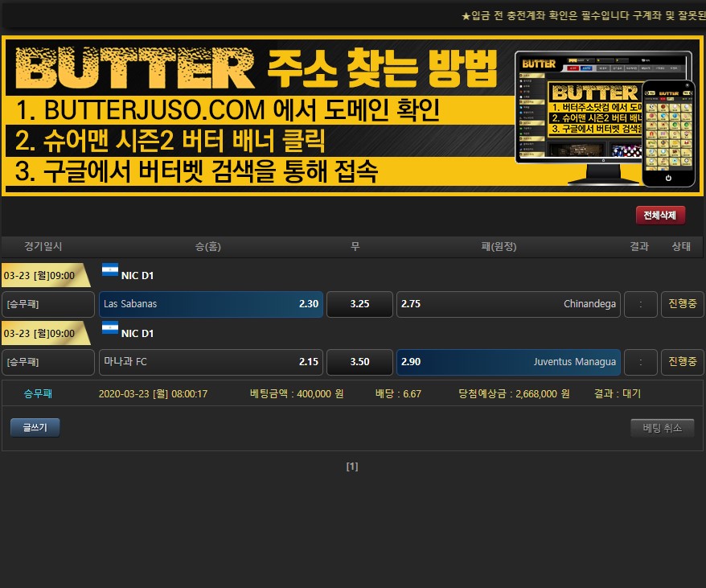Click the 결과 : 대기 result text

click(617, 394)
